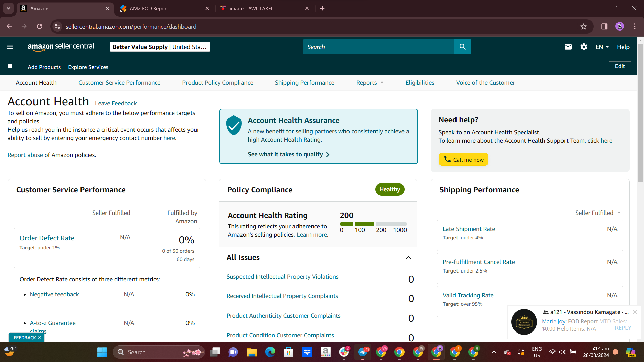Dismiss the Telegram notification popup
The image size is (644, 362).
tap(635, 312)
